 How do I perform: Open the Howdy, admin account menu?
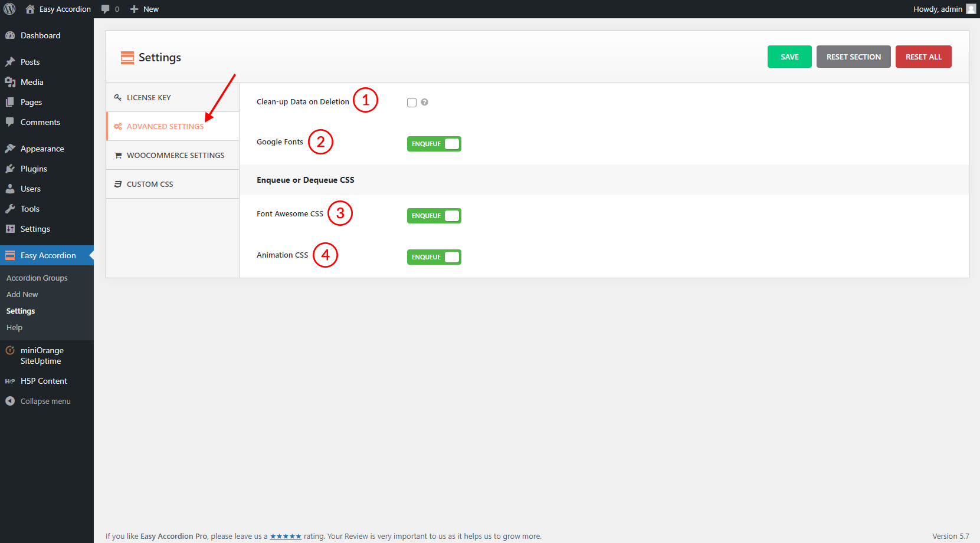pyautogui.click(x=938, y=9)
